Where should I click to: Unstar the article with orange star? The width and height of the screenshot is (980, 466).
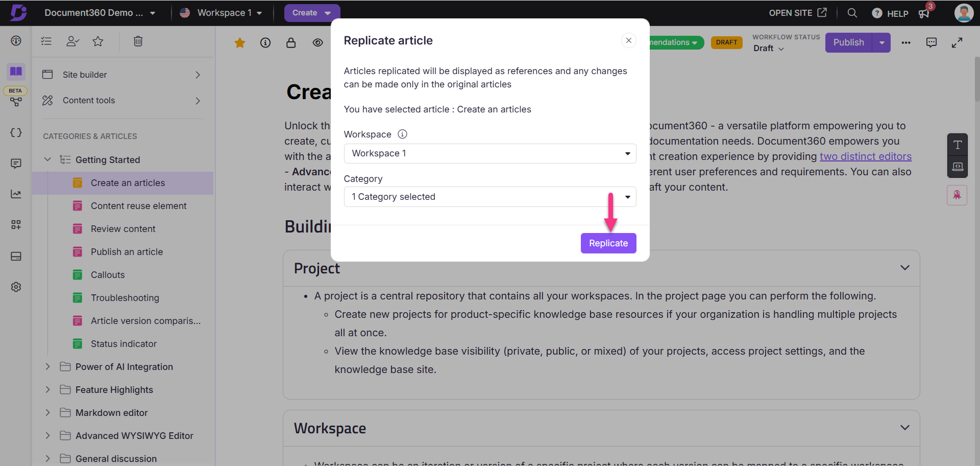(x=240, y=43)
